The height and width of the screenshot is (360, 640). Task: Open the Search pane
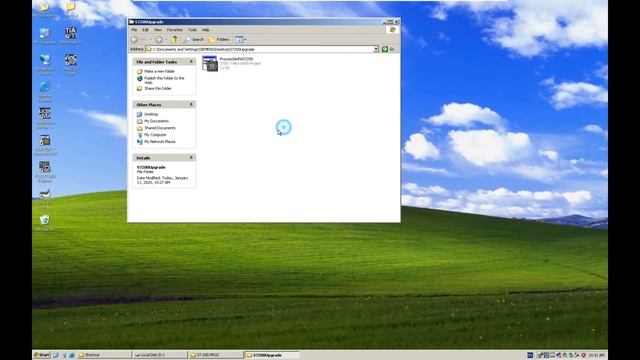coord(193,39)
